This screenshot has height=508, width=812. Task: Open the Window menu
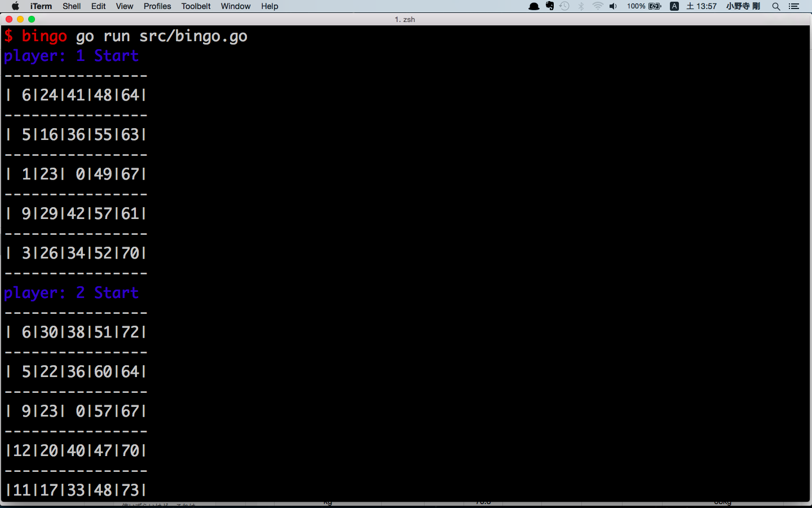click(236, 6)
